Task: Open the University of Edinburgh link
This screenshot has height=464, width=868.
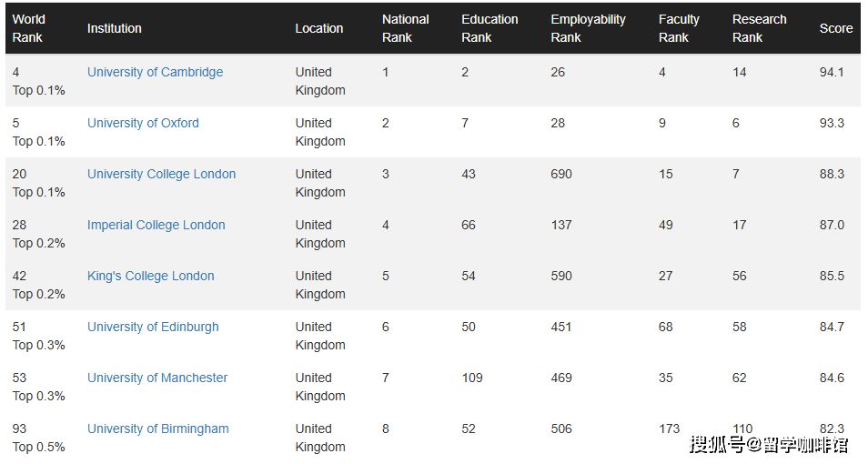Action: click(x=153, y=327)
